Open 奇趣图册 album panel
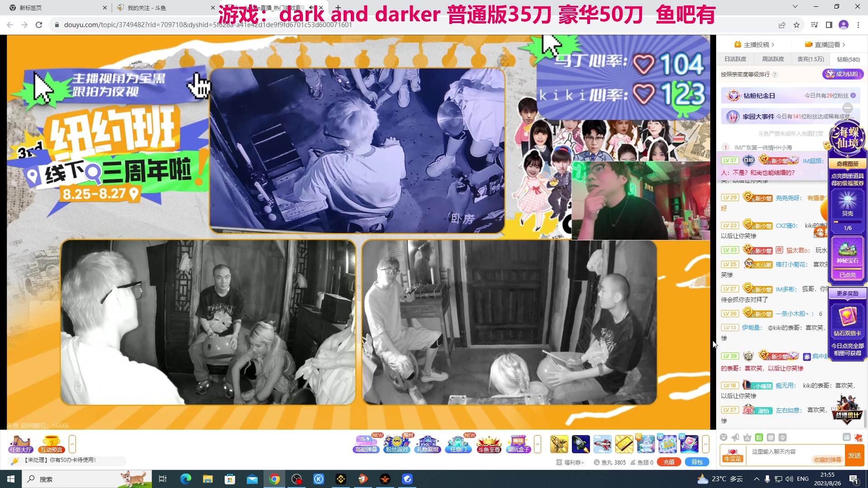This screenshot has height=488, width=868. [x=847, y=164]
